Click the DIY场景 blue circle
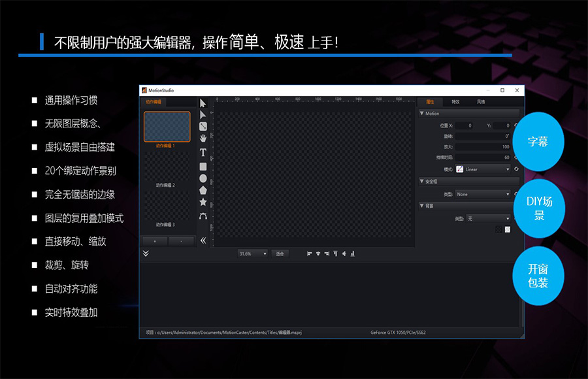This screenshot has height=379, width=588. (x=539, y=208)
